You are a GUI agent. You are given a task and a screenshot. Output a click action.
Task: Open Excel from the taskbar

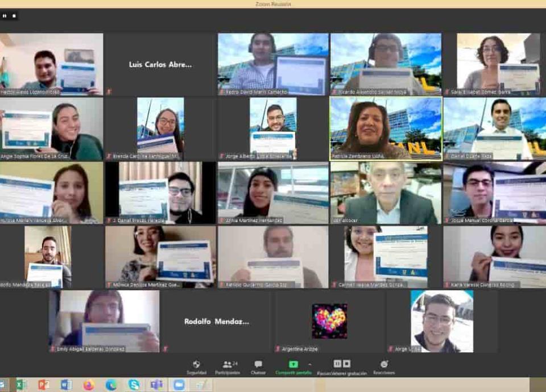22,385
